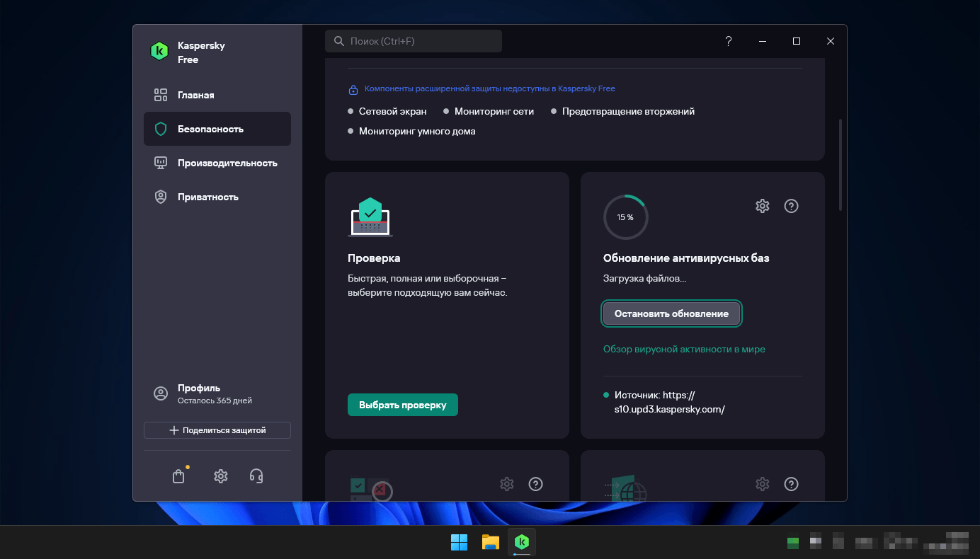Go to Производительность section

tap(217, 163)
